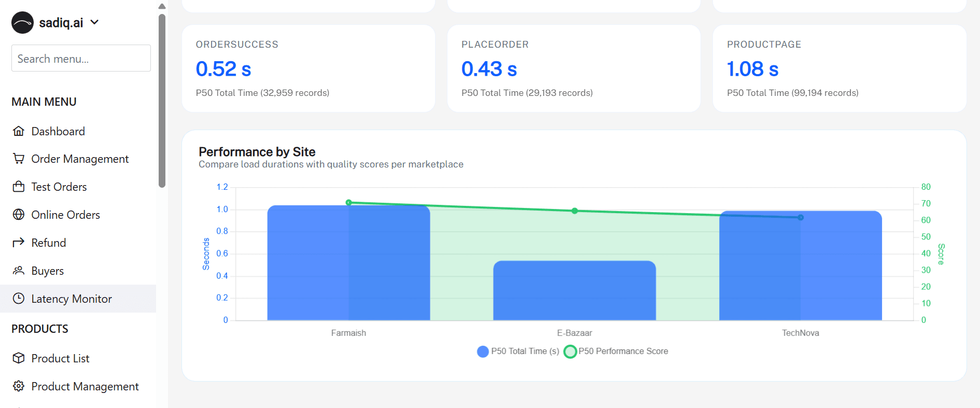Click the ORDERSUCCESS 0.52 s value

(223, 69)
